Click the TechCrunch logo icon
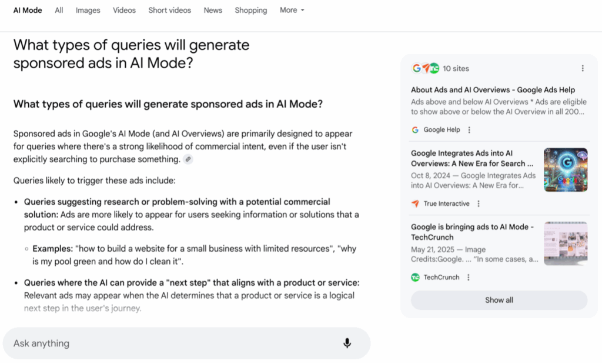 coord(416,278)
